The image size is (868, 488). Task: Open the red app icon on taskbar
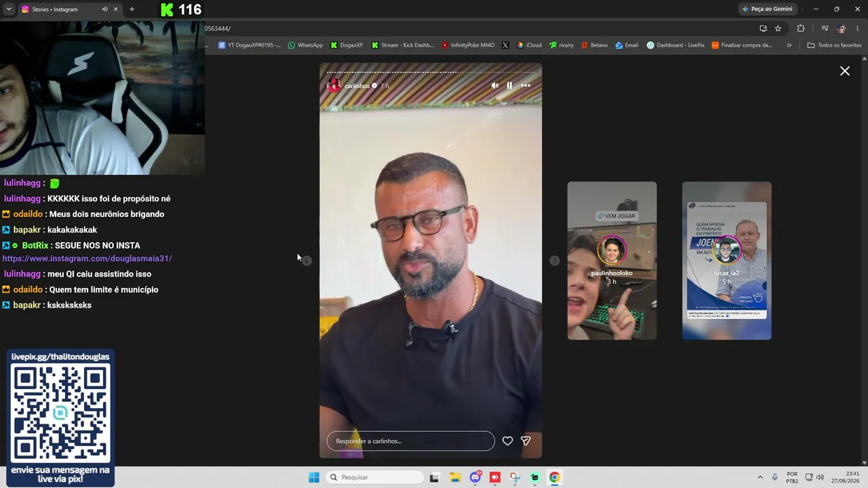pos(495,477)
